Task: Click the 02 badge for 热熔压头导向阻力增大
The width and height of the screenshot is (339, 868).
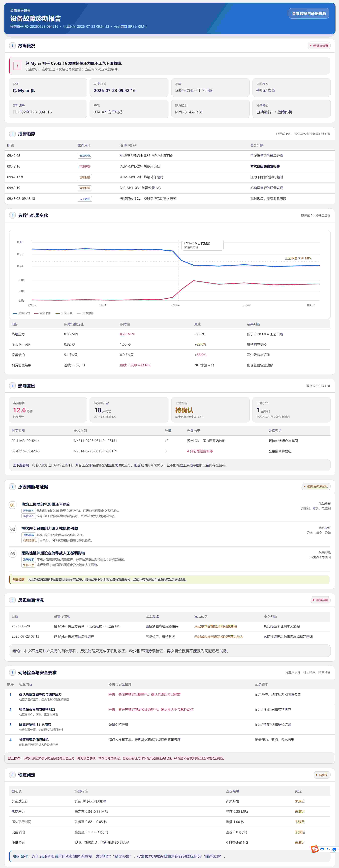Action: (x=12, y=529)
